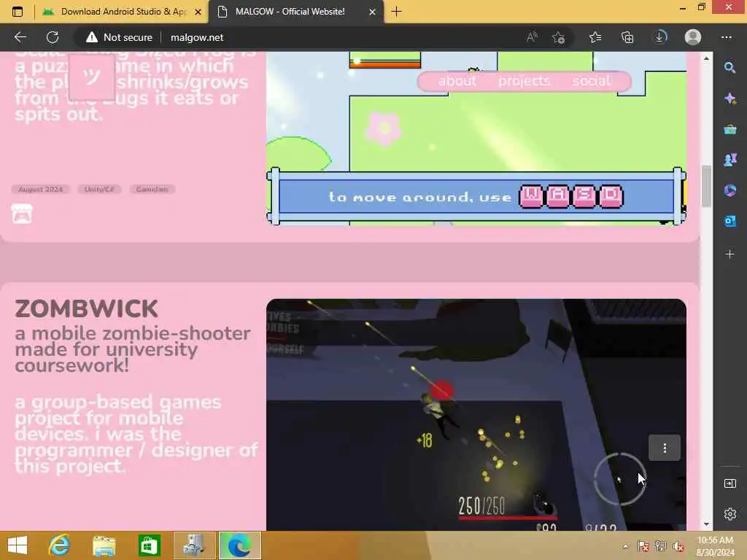
Task: Close the Android Studio tab
Action: 198,12
